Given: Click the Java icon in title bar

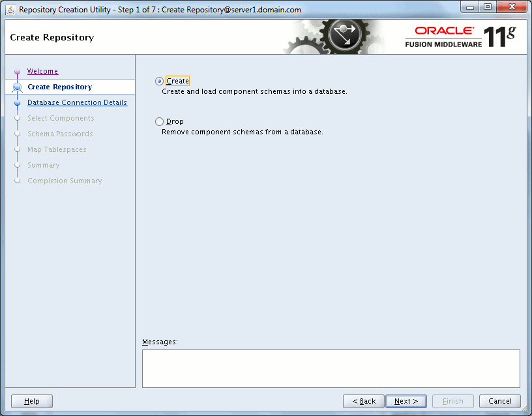Looking at the screenshot, I should [11, 10].
